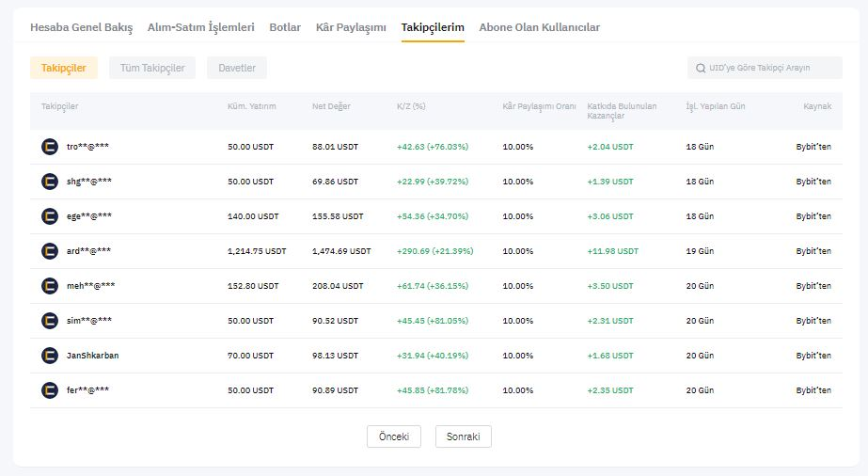
Task: Click the search magnifier icon
Action: pyautogui.click(x=701, y=68)
